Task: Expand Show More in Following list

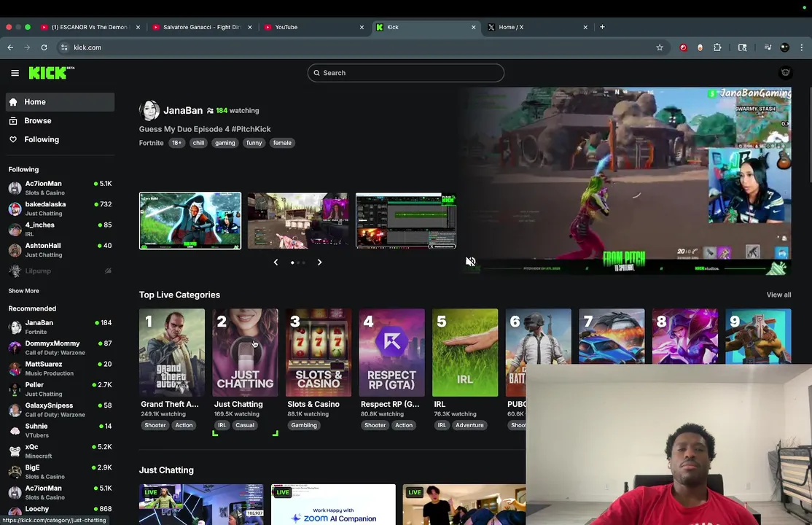Action: pyautogui.click(x=24, y=291)
